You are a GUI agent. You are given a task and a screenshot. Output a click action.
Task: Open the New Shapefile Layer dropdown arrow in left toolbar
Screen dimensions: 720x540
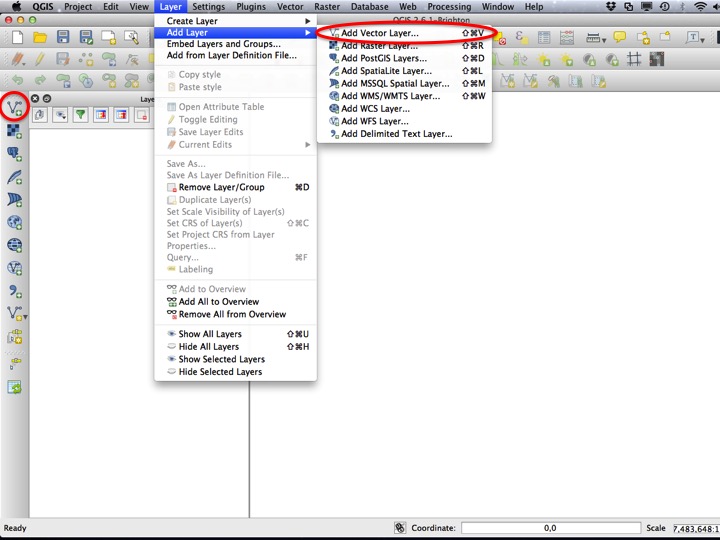pos(25,317)
